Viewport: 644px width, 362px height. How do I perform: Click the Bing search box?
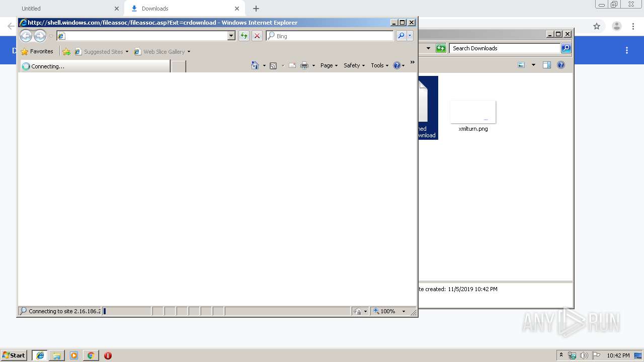pos(330,36)
